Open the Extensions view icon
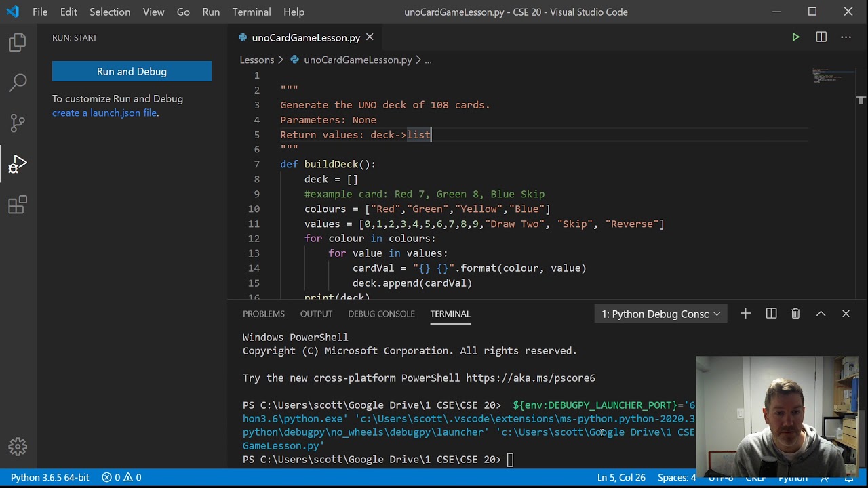The height and width of the screenshot is (488, 868). [18, 205]
